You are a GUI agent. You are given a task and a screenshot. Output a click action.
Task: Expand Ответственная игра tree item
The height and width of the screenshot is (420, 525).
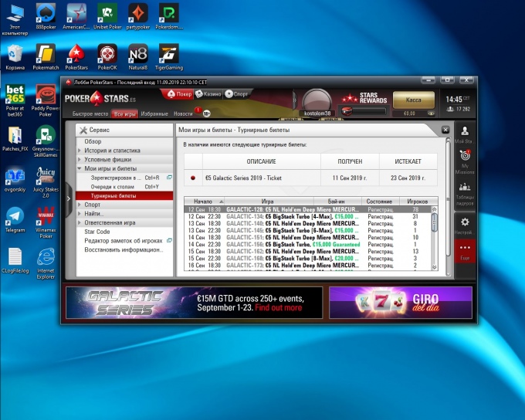[x=80, y=222]
